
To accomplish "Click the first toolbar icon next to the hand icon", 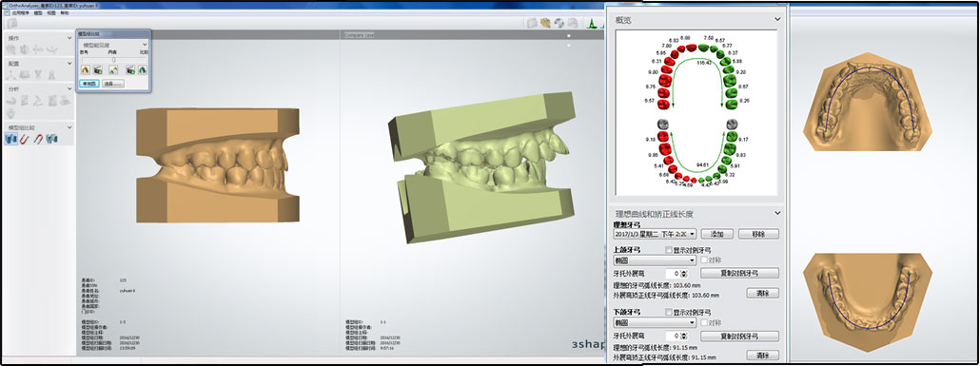I will pos(532,23).
